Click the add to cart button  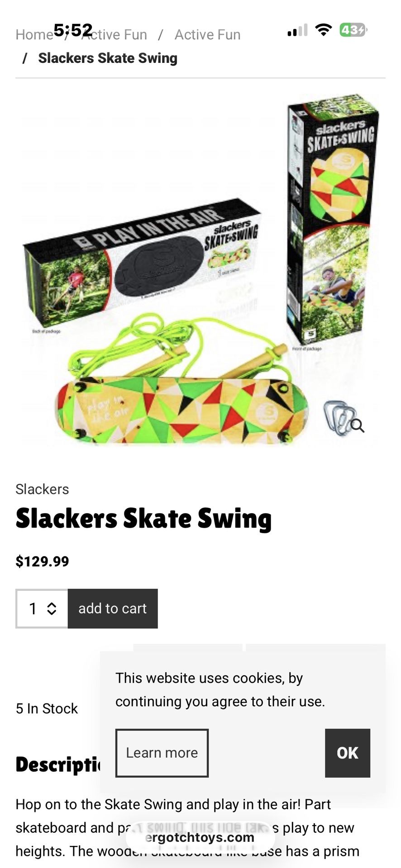point(113,609)
